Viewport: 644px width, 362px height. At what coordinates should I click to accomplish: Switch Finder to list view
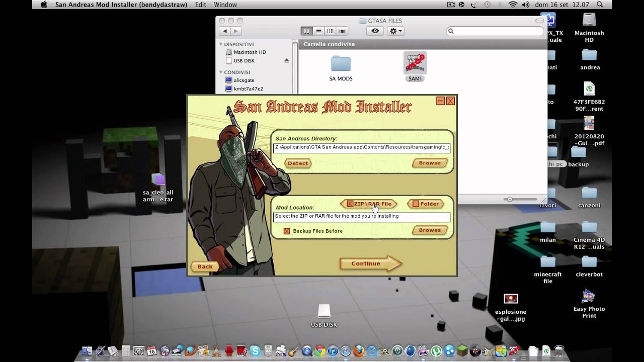coord(318,31)
